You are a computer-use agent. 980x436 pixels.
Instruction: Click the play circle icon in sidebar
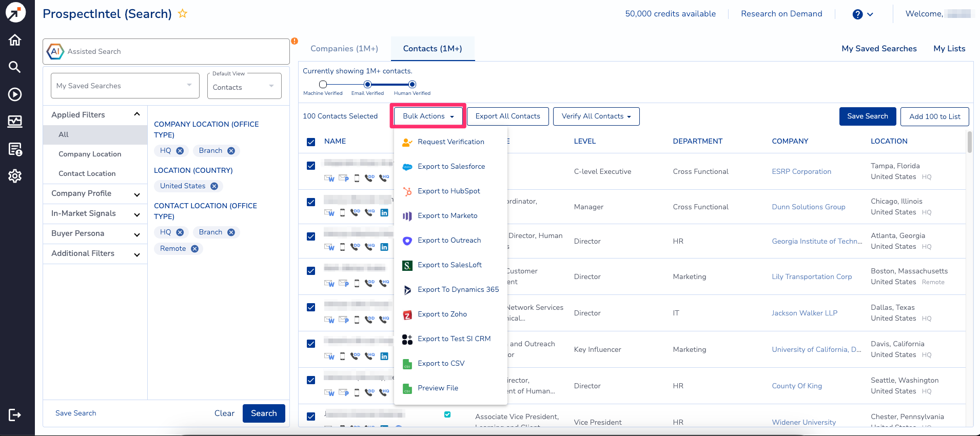point(15,94)
